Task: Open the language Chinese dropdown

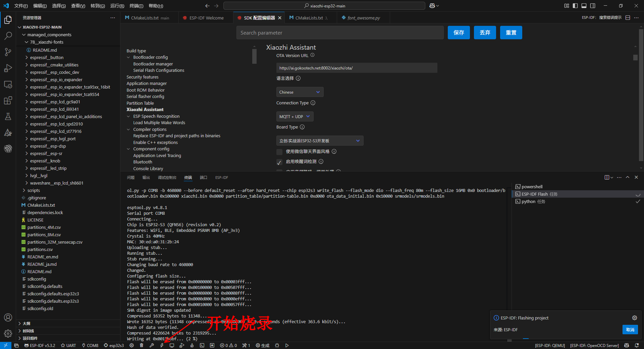Action: click(300, 92)
